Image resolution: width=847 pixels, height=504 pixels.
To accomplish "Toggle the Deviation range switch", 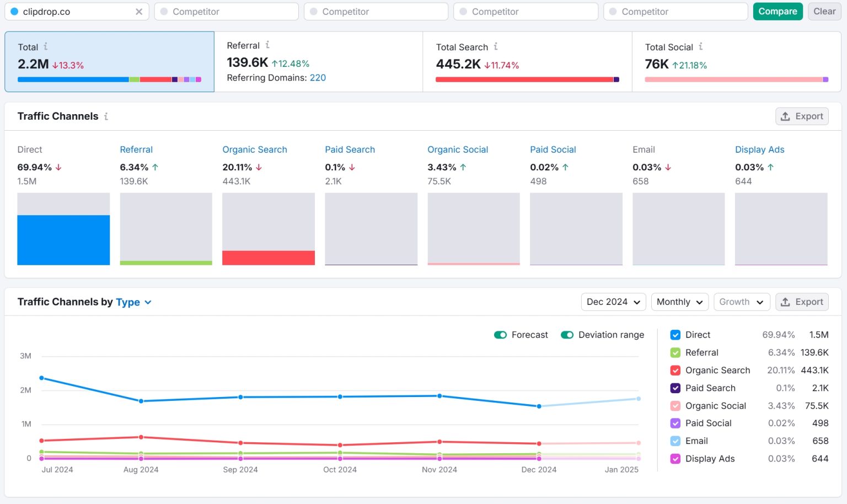I will point(567,335).
